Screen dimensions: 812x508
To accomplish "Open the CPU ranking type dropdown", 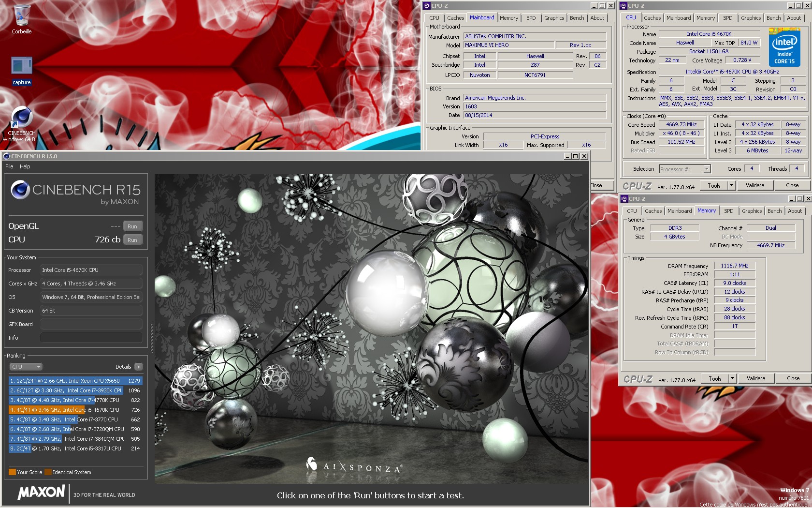I will (26, 367).
